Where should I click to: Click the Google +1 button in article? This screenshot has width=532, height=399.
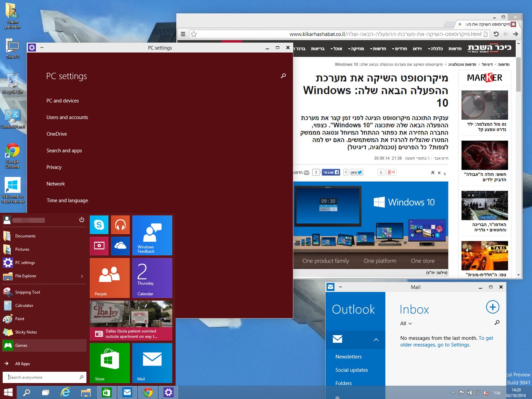click(x=391, y=173)
